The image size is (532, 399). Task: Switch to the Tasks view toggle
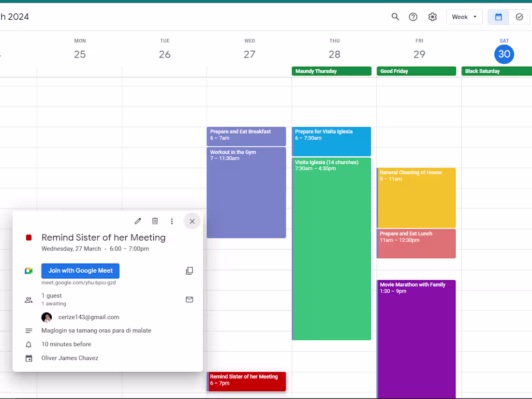coord(519,16)
